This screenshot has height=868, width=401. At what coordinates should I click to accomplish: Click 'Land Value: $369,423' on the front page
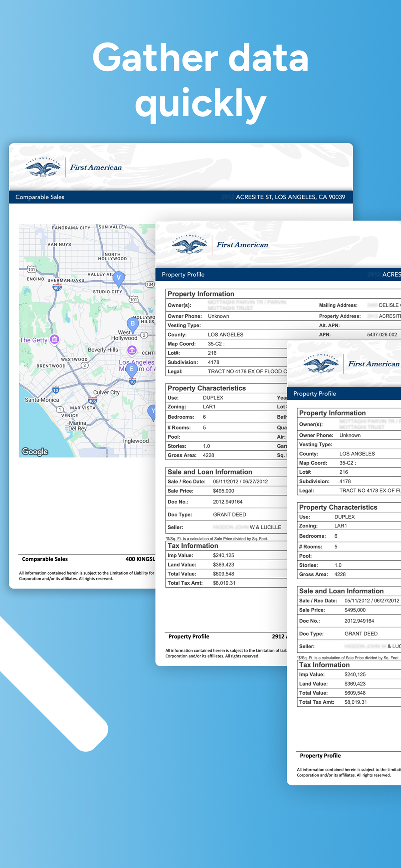(332, 683)
